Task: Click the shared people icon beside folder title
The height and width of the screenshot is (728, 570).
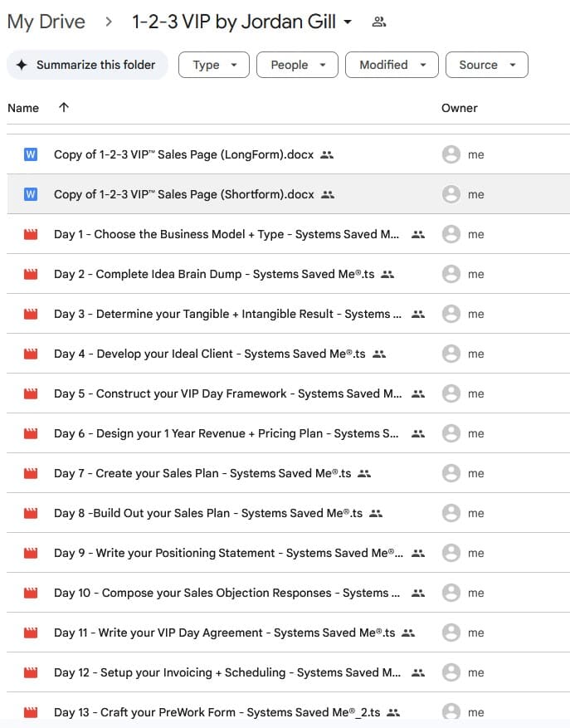Action: [x=379, y=22]
